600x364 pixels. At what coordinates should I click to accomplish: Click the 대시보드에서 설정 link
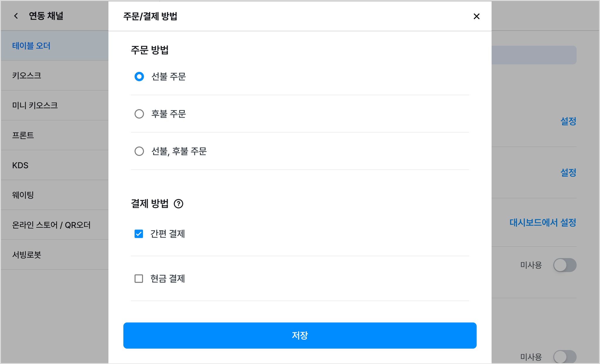point(543,223)
